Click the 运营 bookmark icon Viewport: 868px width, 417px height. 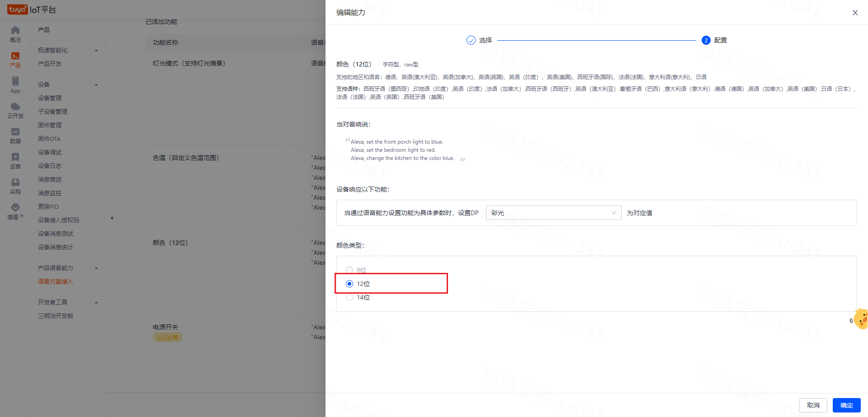coord(15,158)
